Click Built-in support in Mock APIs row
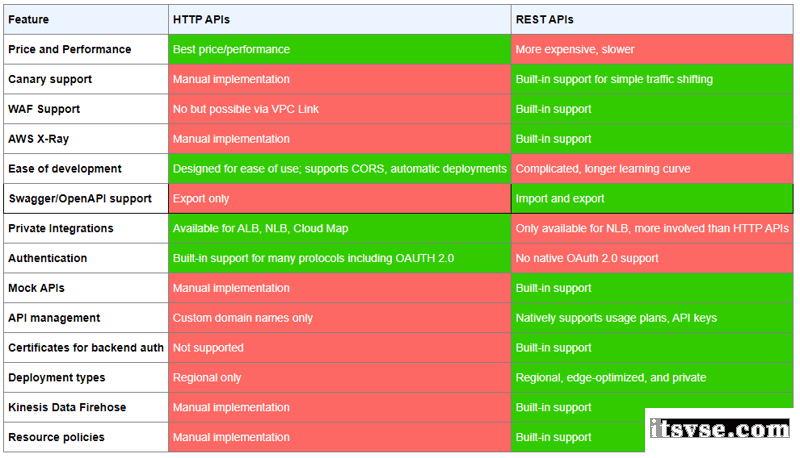 pos(652,288)
